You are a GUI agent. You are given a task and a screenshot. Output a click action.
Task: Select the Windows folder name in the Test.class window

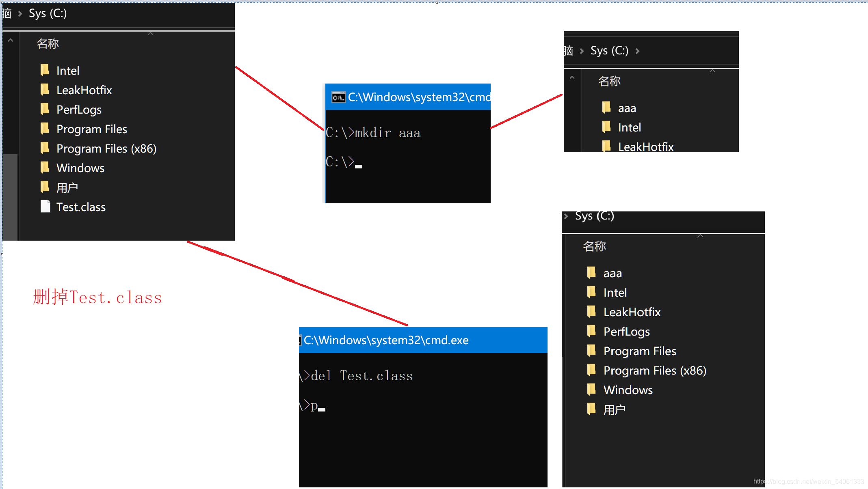click(80, 168)
